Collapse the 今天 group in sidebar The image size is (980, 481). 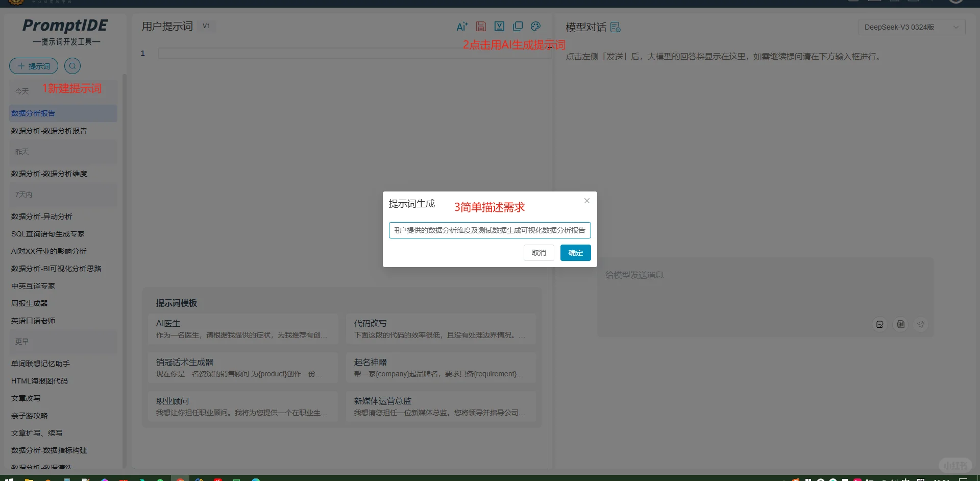tap(21, 91)
